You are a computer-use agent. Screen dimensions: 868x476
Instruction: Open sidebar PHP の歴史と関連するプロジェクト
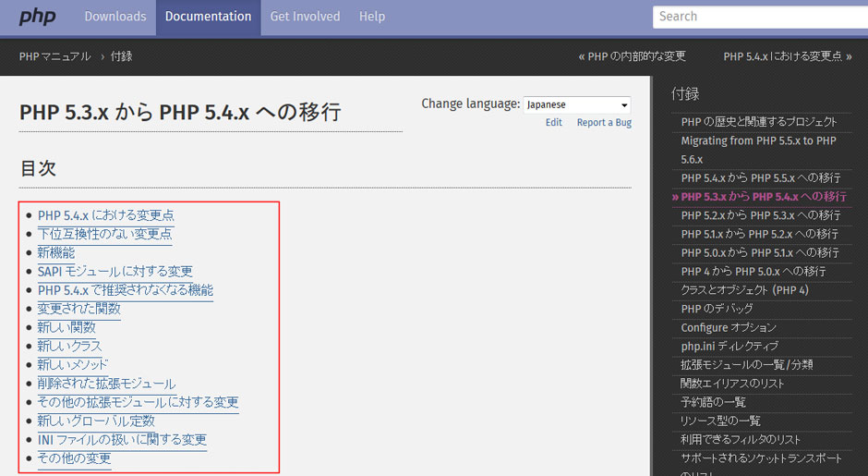[759, 122]
